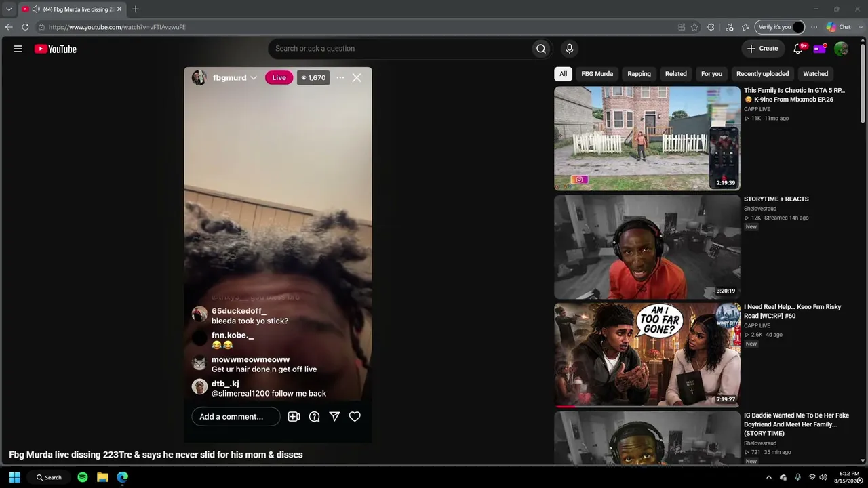Screen dimensions: 868x488
Task: Click the browser address bar URL
Action: click(117, 27)
